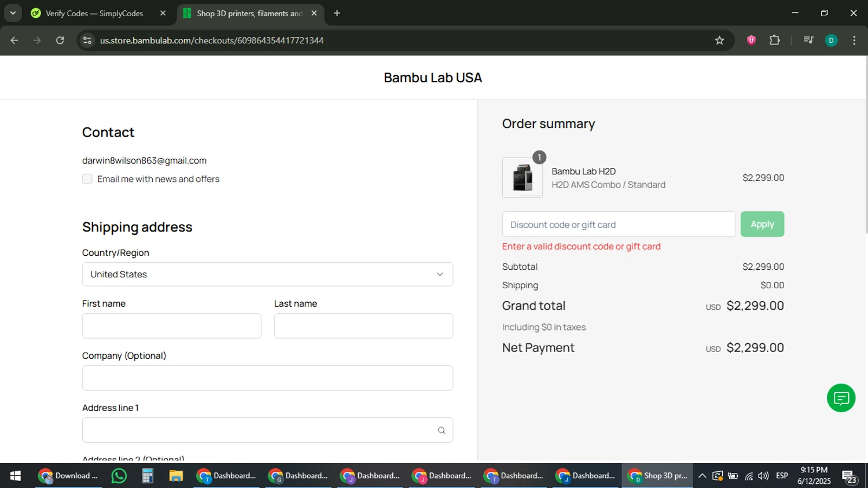Open the Windows Start menu

coord(16,476)
